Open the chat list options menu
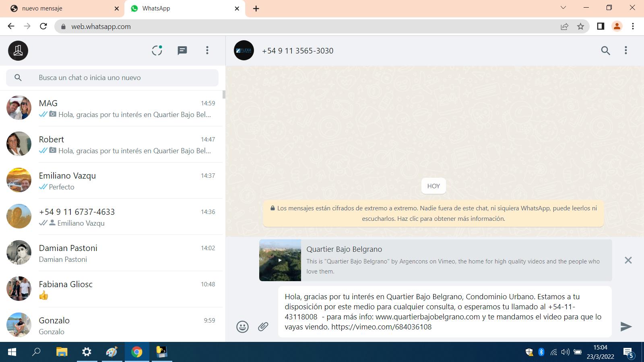644x362 pixels. click(207, 50)
